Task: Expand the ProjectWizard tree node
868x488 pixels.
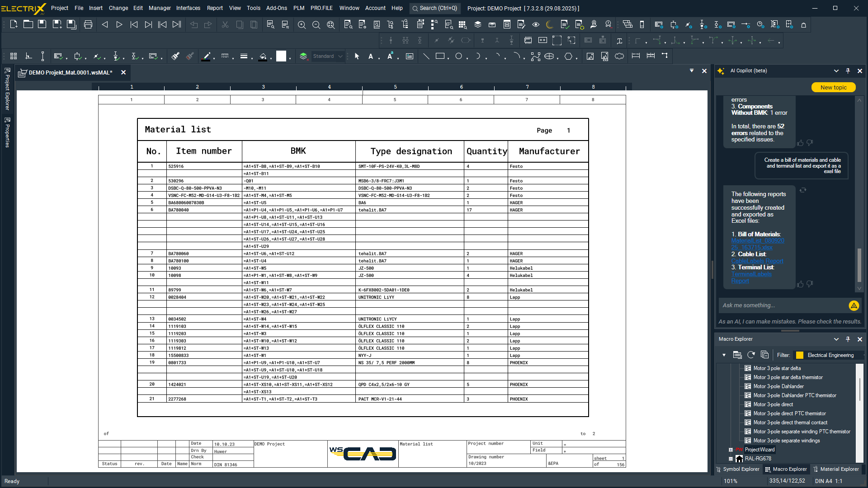Action: pyautogui.click(x=731, y=450)
